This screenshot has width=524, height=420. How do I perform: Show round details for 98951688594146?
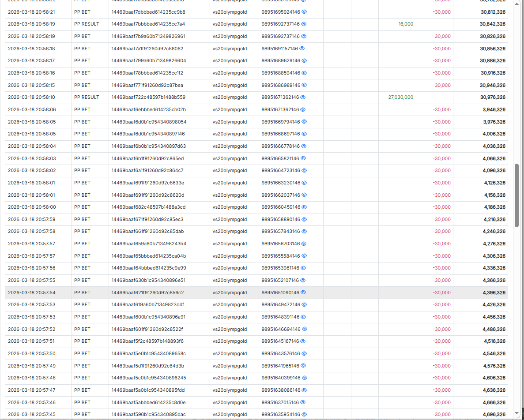[305, 73]
